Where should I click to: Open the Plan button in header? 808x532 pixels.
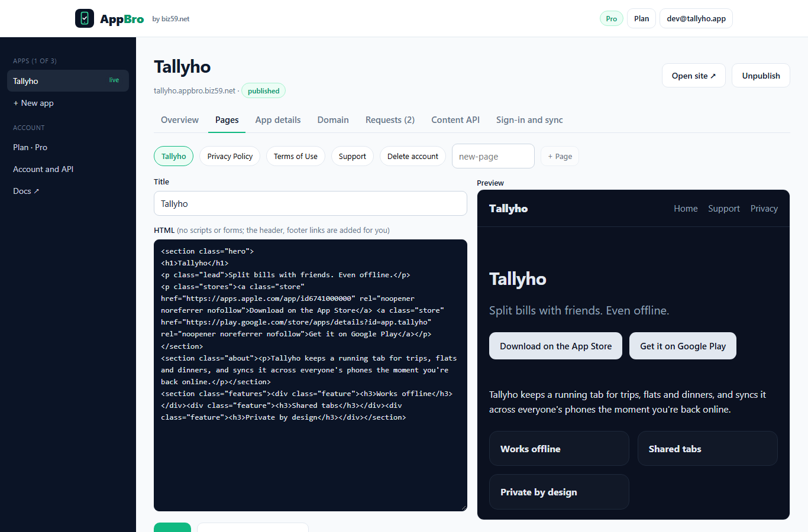[x=641, y=18]
